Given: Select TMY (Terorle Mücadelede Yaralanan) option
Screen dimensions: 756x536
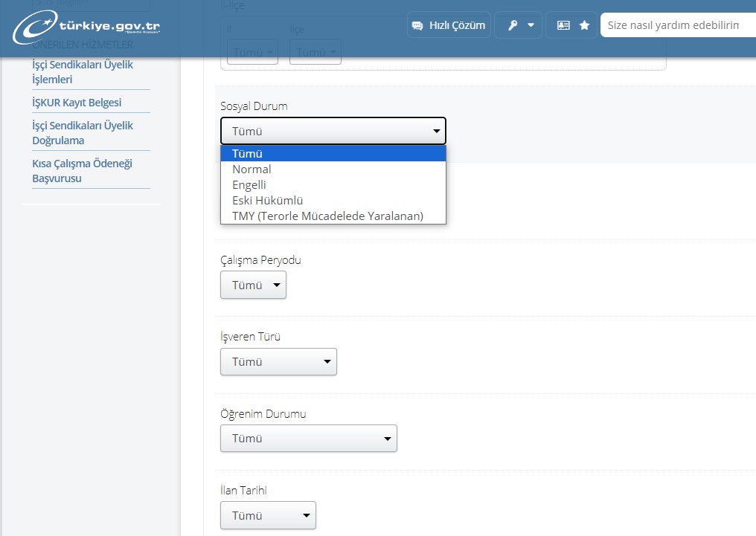Looking at the screenshot, I should 333,216.
